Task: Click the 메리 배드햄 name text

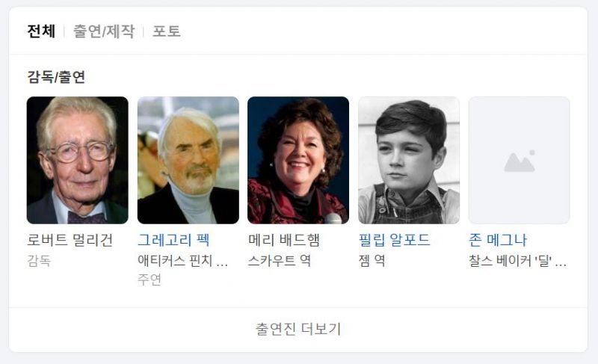Action: coord(284,240)
